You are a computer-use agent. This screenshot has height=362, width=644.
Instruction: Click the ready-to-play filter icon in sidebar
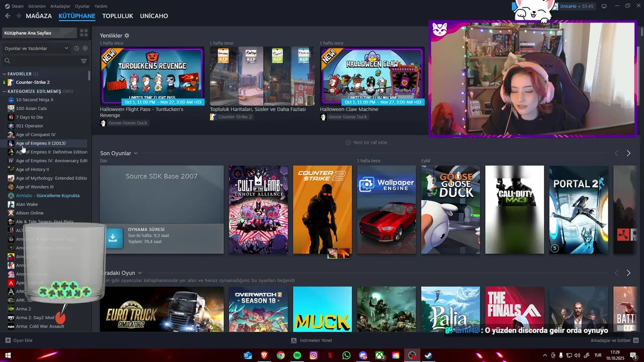click(85, 48)
